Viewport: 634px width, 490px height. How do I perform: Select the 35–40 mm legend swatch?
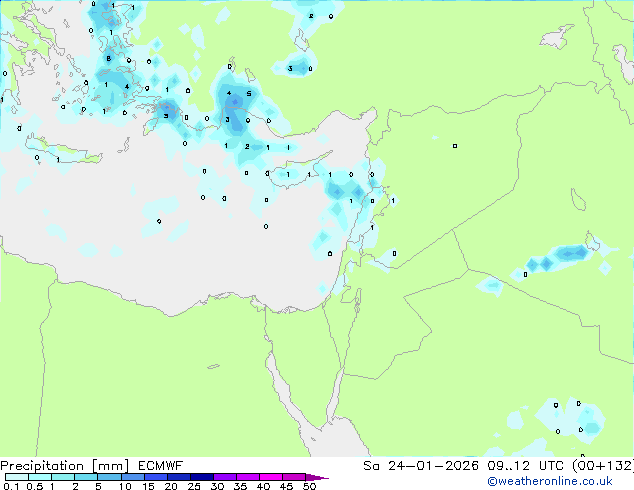coord(248,477)
